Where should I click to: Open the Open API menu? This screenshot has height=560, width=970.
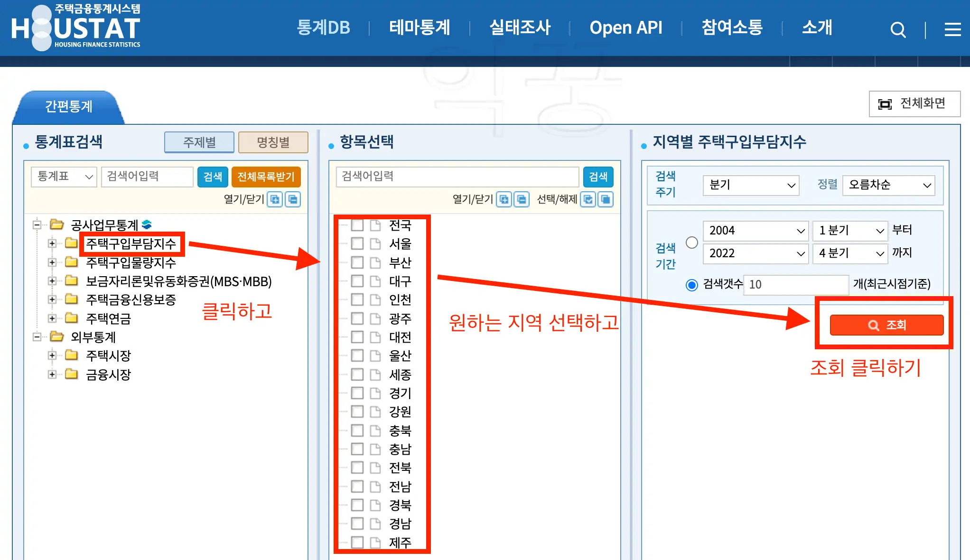pos(626,28)
